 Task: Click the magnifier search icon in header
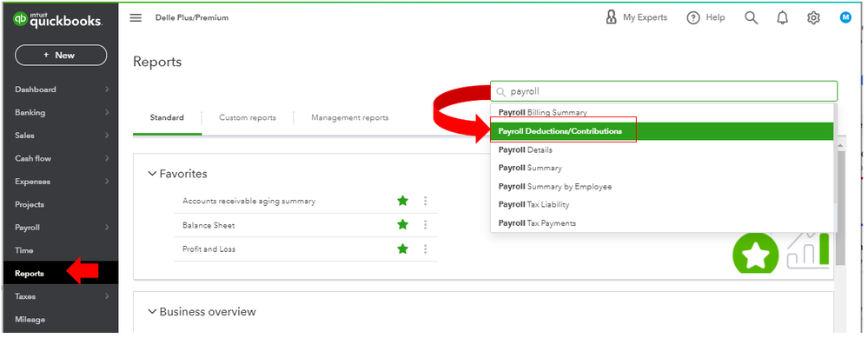(x=752, y=17)
